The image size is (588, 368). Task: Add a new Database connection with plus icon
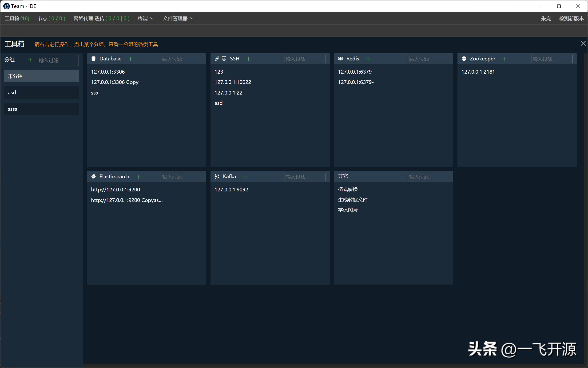point(131,59)
